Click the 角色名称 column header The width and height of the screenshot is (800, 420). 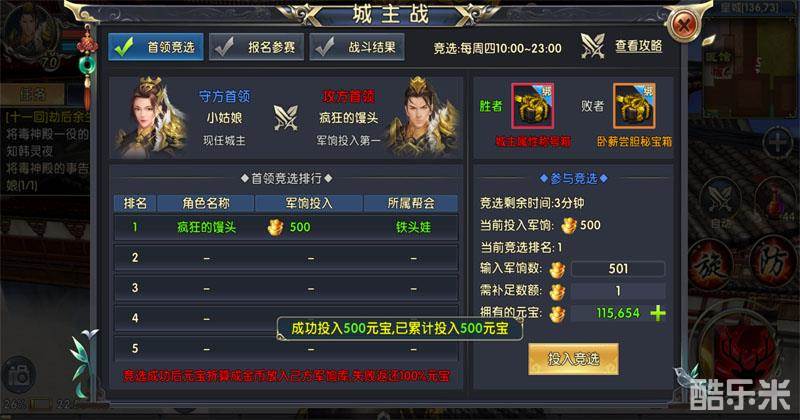coord(206,203)
